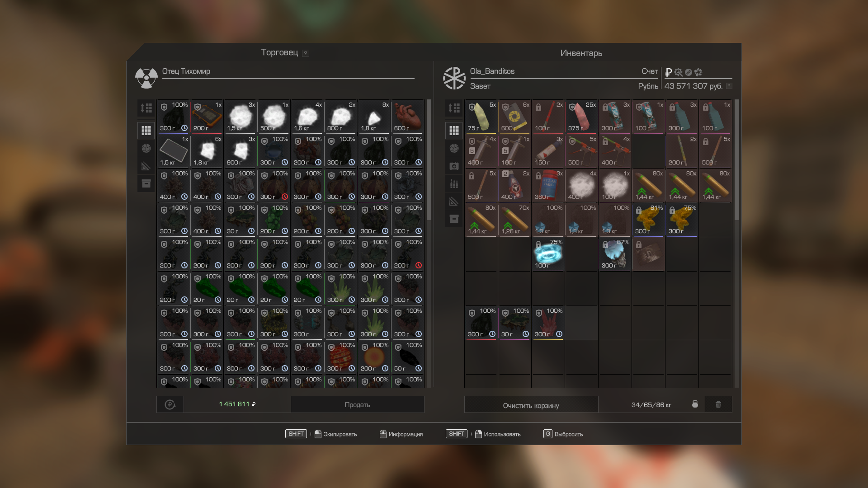Select the glass plate item 1,5 кг
This screenshot has height=488, width=868.
(174, 151)
